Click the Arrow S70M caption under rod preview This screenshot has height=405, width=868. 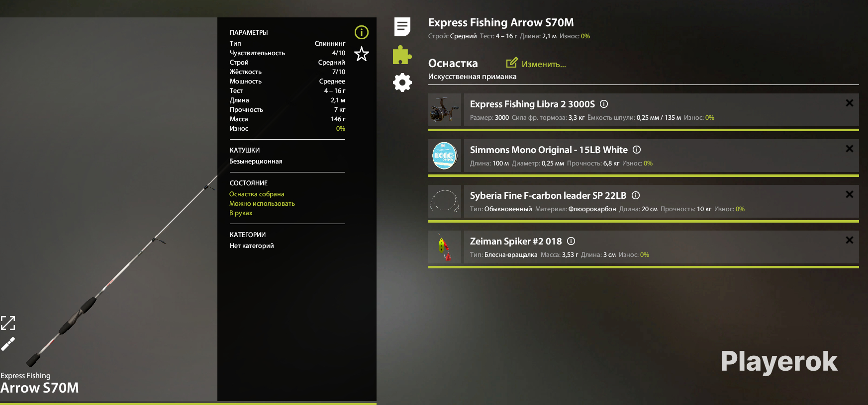coord(40,388)
